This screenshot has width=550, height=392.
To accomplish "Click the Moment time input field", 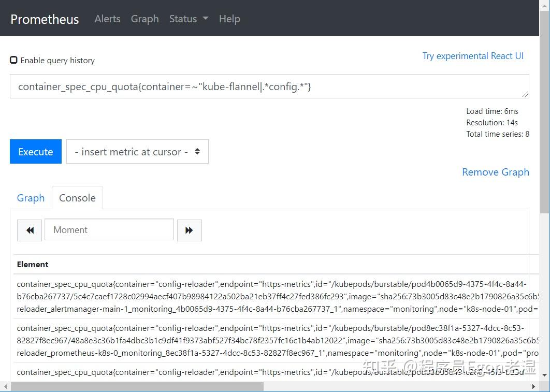I will tap(109, 230).
